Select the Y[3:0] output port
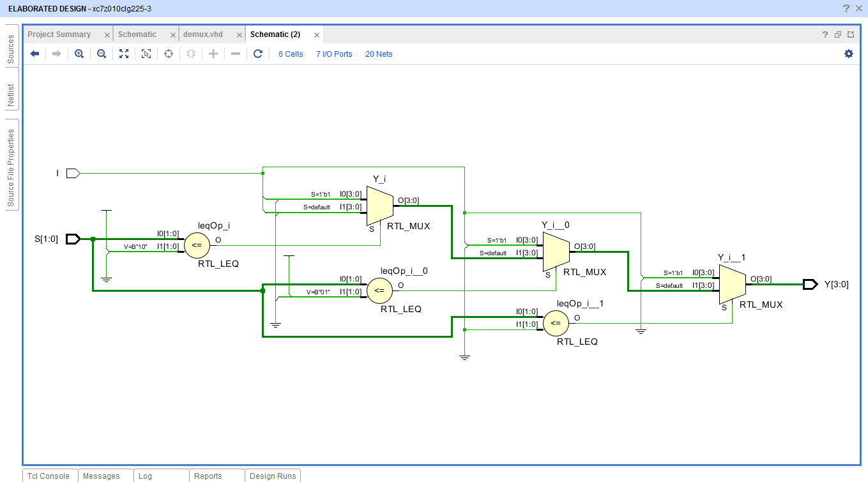868x482 pixels. (811, 284)
